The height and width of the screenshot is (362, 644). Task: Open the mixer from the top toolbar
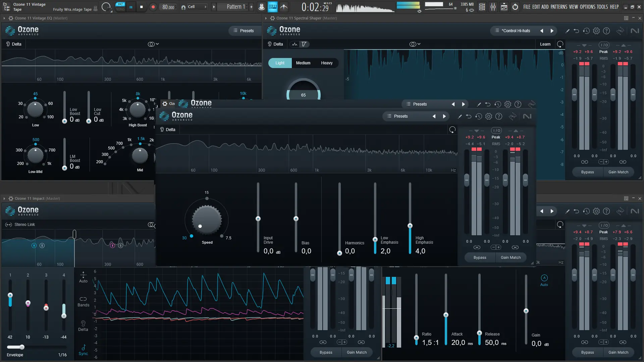pyautogui.click(x=493, y=7)
